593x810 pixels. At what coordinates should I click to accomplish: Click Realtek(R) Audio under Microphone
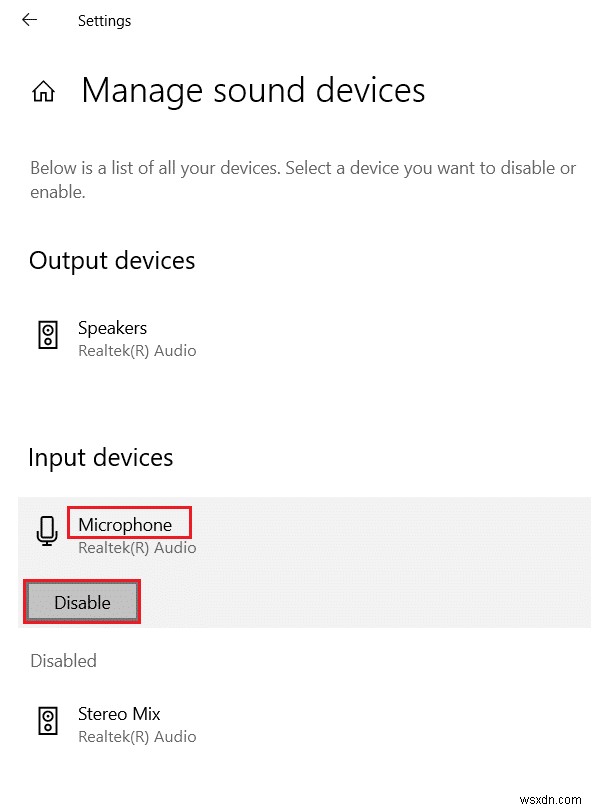click(137, 547)
